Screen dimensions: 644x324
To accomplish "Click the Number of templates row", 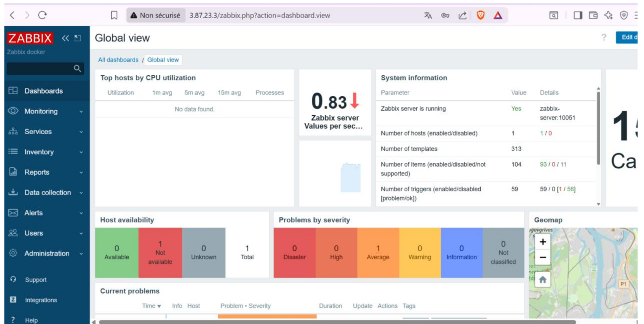I will click(487, 149).
